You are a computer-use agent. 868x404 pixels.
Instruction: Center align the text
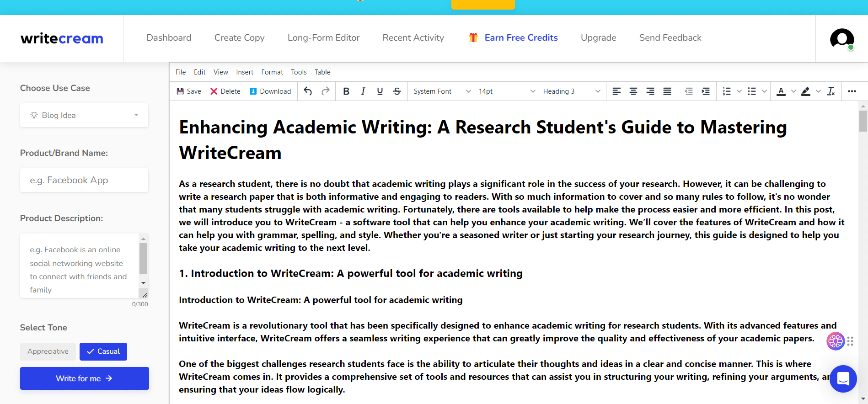click(633, 91)
